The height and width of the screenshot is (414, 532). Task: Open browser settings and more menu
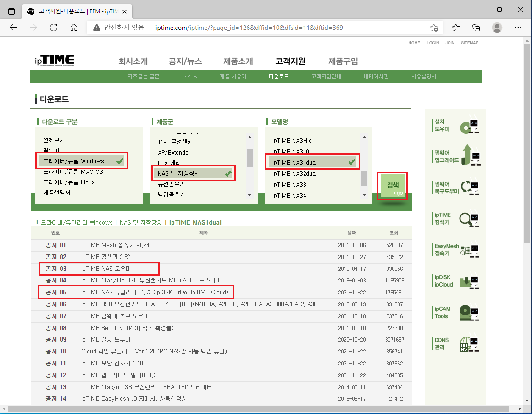click(518, 28)
